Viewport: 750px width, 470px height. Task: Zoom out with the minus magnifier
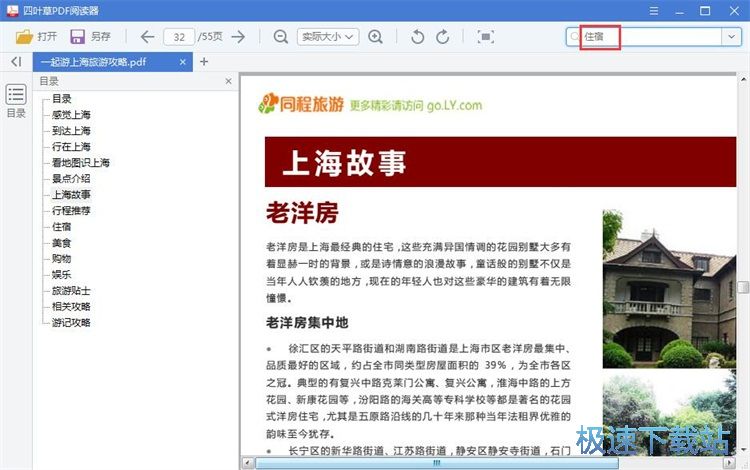point(281,37)
